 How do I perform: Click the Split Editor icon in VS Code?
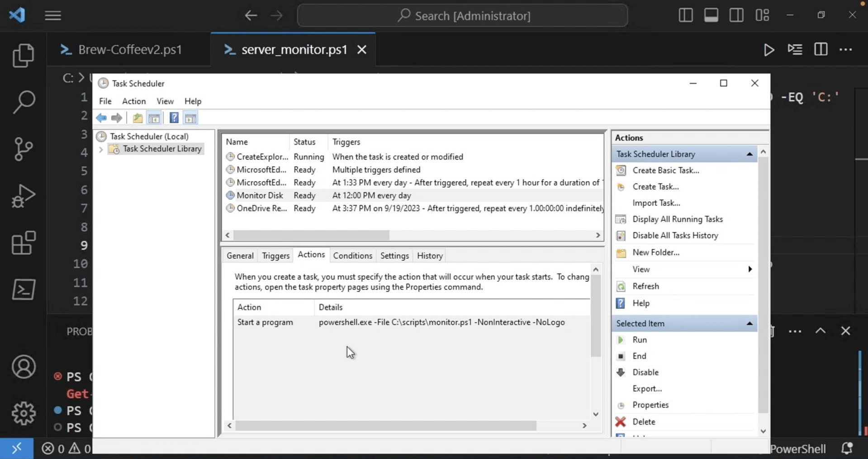coord(821,49)
